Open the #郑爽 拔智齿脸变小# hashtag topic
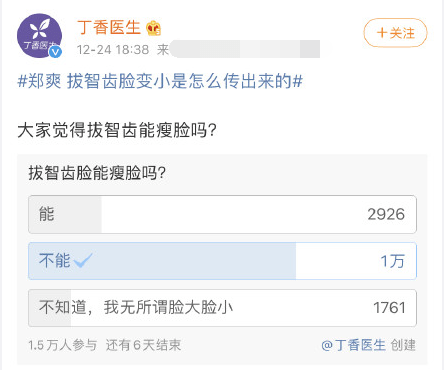Image resolution: width=444 pixels, height=370 pixels. (x=160, y=81)
